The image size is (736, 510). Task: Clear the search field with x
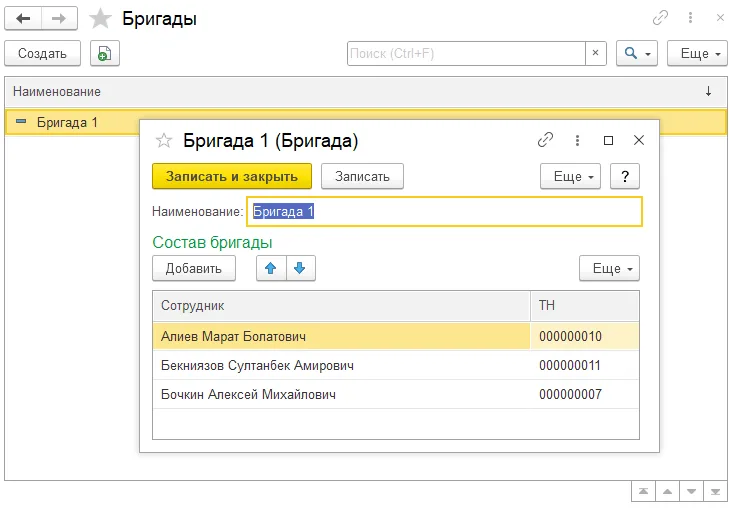(596, 53)
